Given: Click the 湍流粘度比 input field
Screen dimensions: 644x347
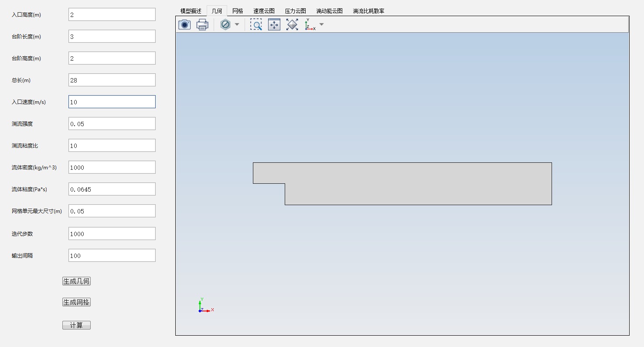Looking at the screenshot, I should point(112,145).
